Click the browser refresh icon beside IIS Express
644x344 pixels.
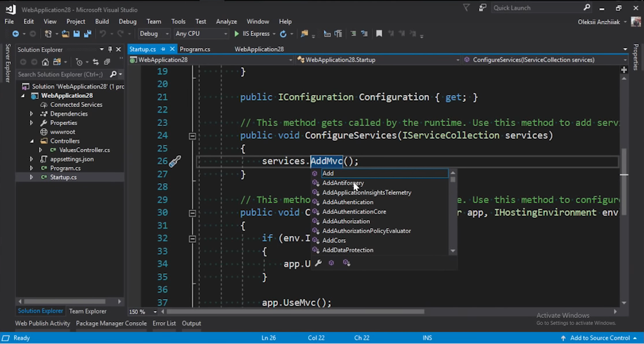(x=283, y=34)
